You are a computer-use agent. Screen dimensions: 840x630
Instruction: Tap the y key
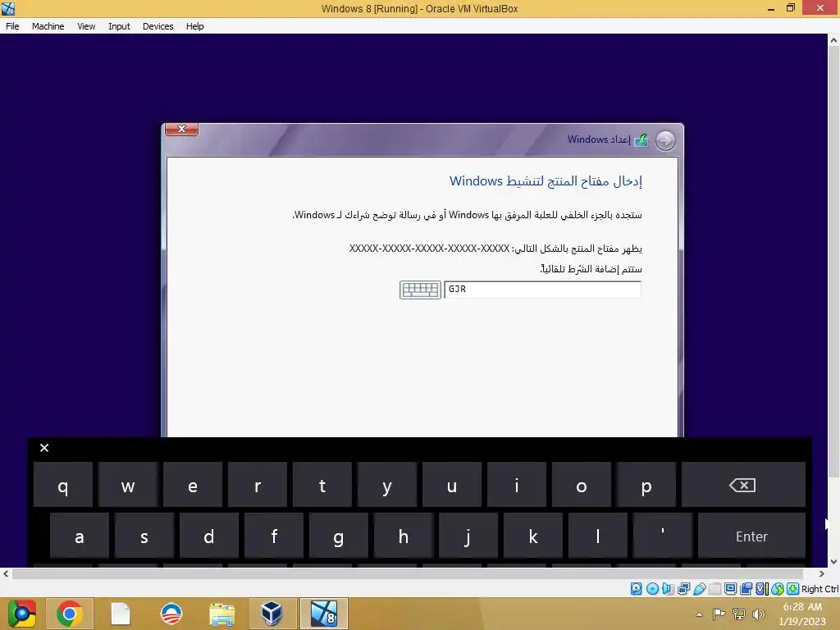(x=387, y=485)
